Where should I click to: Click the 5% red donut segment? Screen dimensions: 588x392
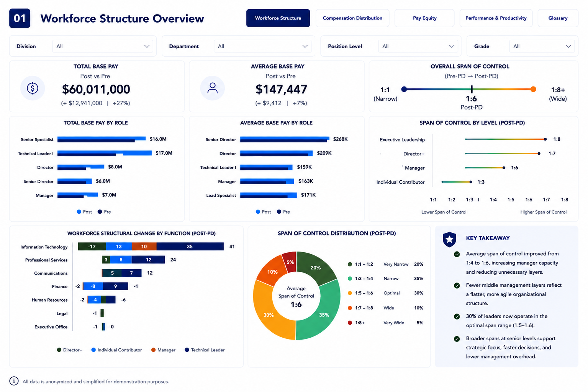point(290,262)
